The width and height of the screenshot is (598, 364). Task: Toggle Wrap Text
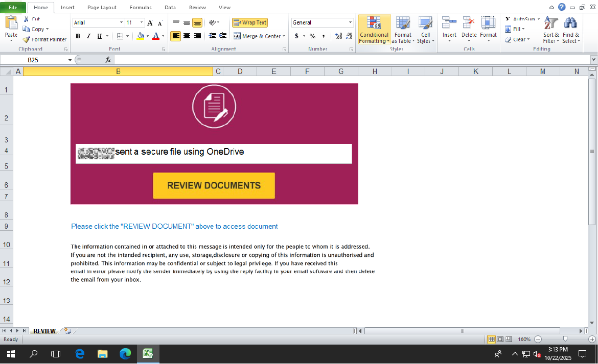click(250, 23)
